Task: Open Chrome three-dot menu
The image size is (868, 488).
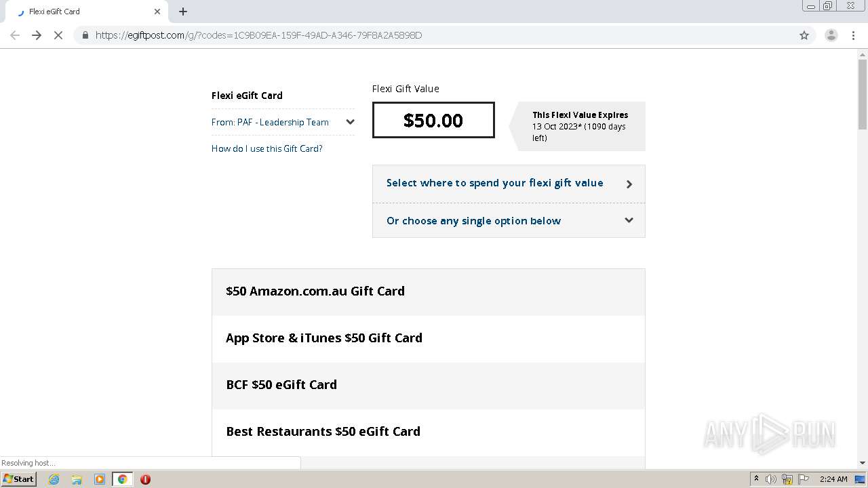Action: 854,35
